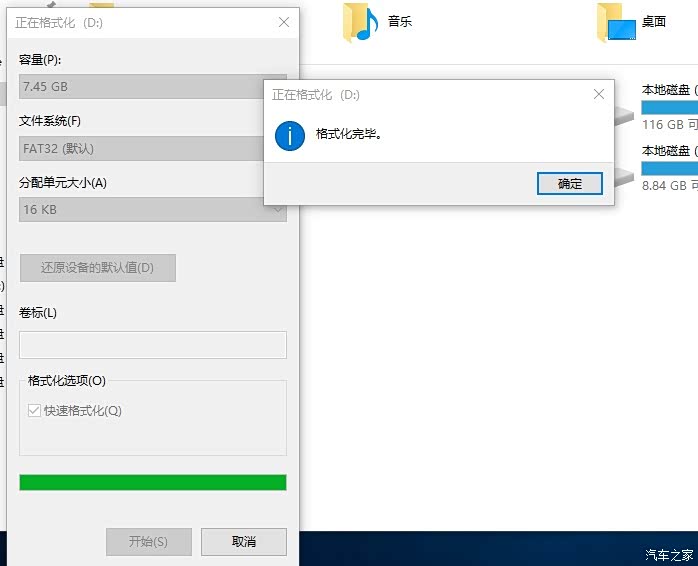Open the 音乐 music folder icon
698x566 pixels.
pyautogui.click(x=360, y=22)
